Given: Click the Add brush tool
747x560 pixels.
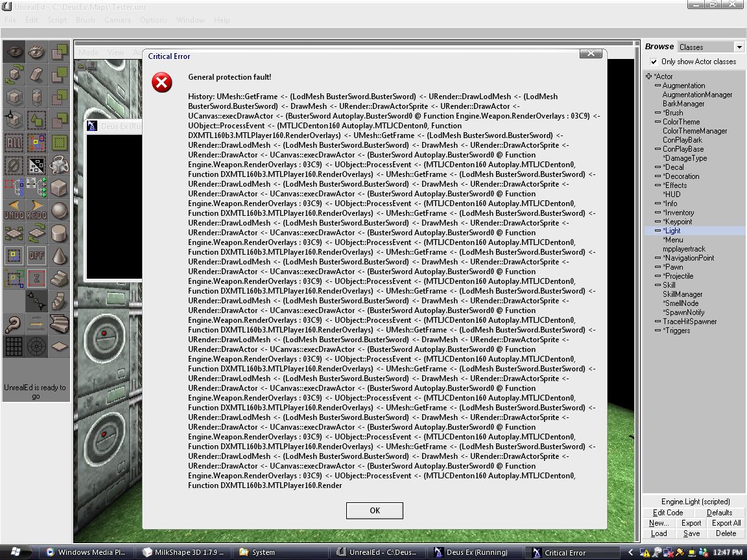Looking at the screenshot, I should pyautogui.click(x=60, y=51).
